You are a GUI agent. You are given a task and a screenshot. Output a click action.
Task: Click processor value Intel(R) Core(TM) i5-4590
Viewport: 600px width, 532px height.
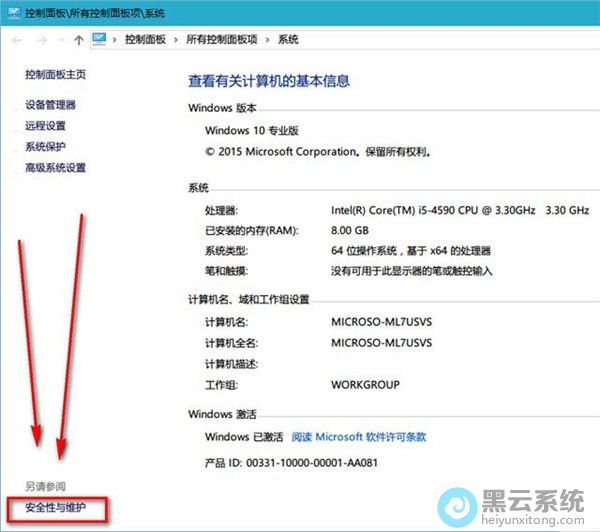460,210
